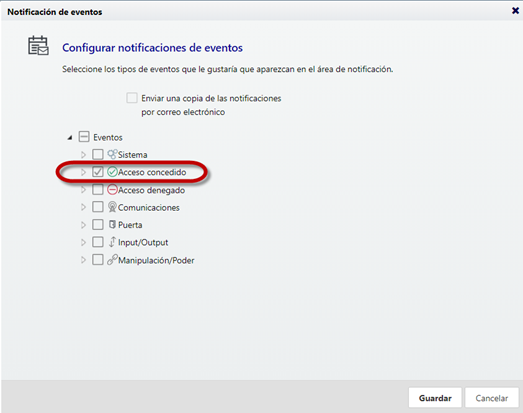Click the red Acceso denegado icon
The height and width of the screenshot is (413, 523).
pyautogui.click(x=112, y=189)
